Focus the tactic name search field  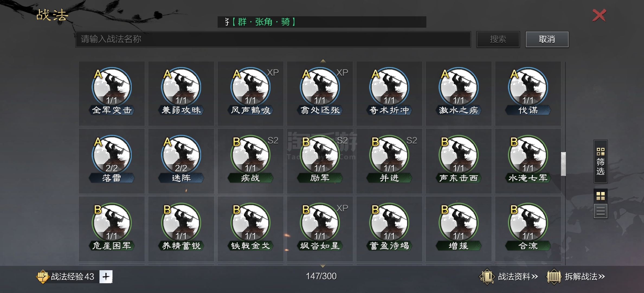pyautogui.click(x=273, y=39)
